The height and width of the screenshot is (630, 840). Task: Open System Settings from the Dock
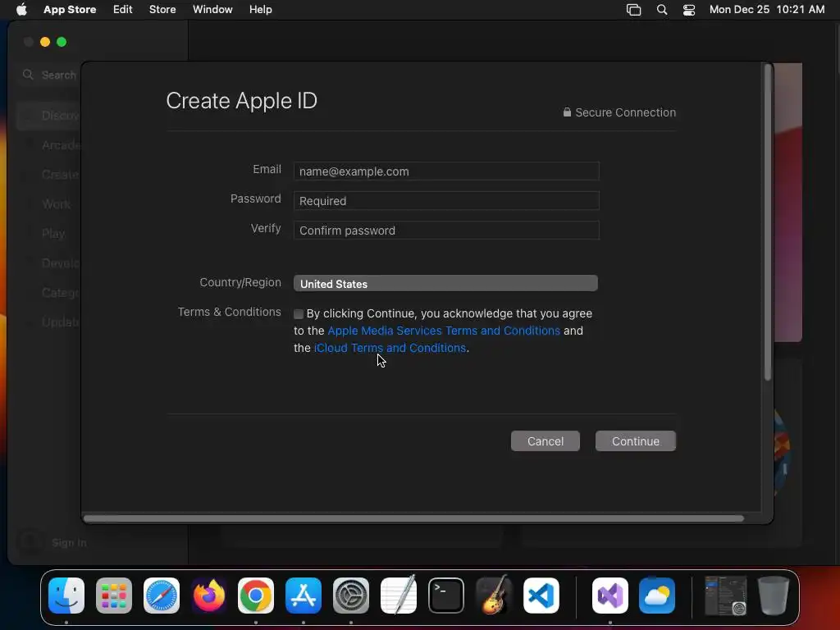351,596
